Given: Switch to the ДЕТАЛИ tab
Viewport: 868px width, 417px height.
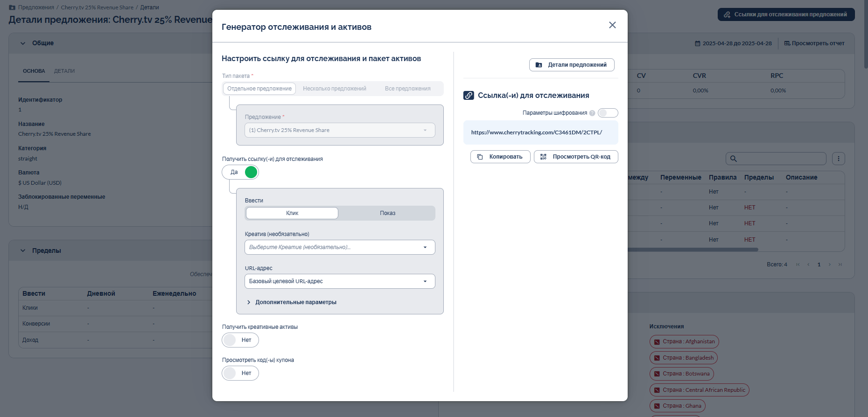Looking at the screenshot, I should [x=64, y=71].
